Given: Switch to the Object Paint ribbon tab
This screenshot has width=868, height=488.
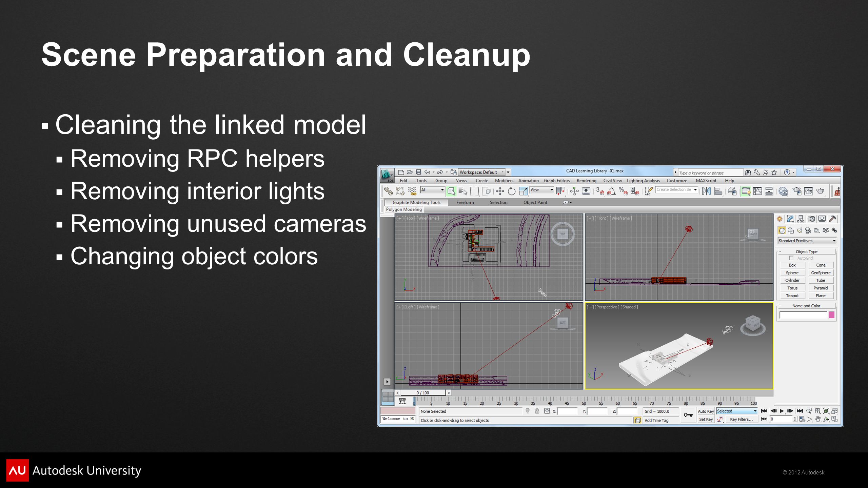Looking at the screenshot, I should click(x=535, y=202).
